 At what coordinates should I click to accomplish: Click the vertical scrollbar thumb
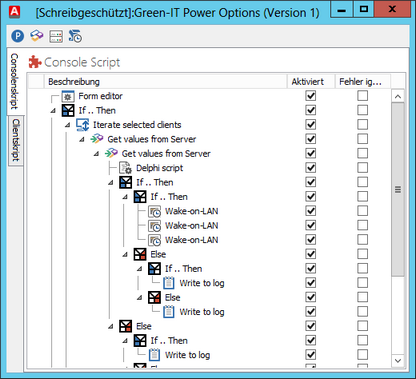coord(398,189)
